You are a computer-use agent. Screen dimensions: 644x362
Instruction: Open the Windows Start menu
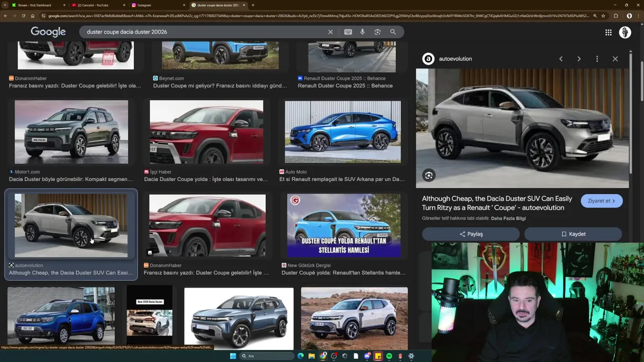[233, 356]
